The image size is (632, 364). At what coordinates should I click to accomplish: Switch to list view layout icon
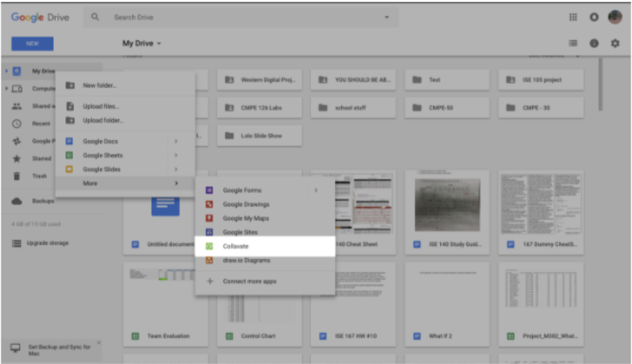pos(573,43)
